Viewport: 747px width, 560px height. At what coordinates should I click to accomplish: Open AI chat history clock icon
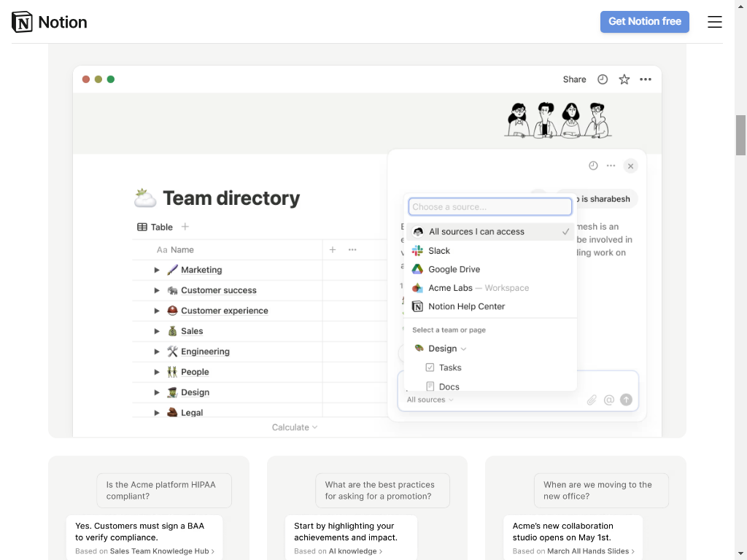593,166
